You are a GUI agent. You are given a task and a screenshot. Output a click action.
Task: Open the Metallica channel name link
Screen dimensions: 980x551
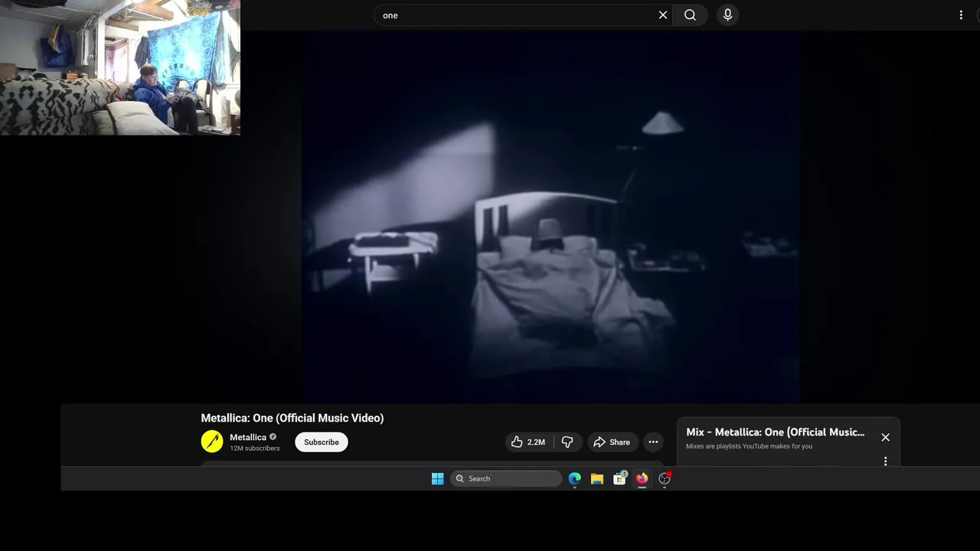click(248, 437)
